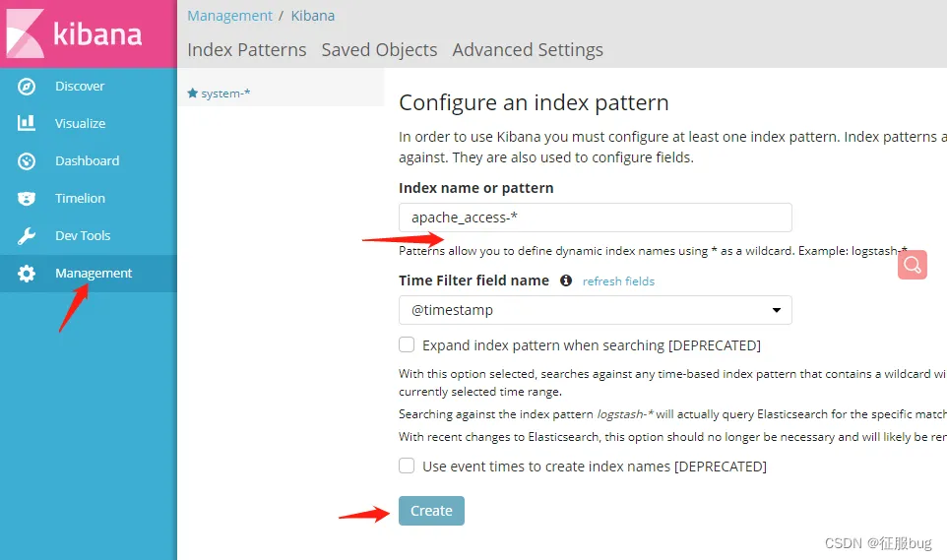Open the Advanced Settings tab
The image size is (947, 560).
[x=528, y=49]
